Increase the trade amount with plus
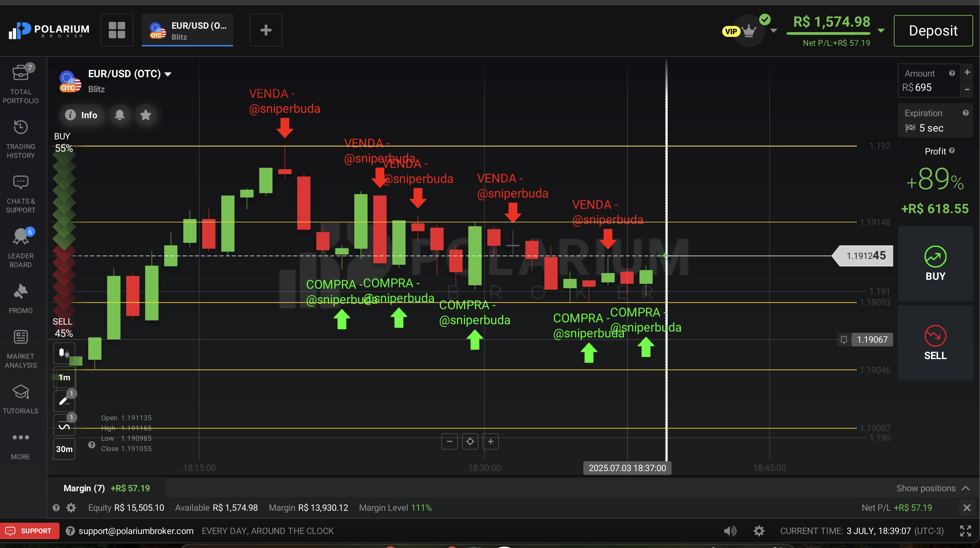Screen dimensions: 980x548 click(967, 72)
